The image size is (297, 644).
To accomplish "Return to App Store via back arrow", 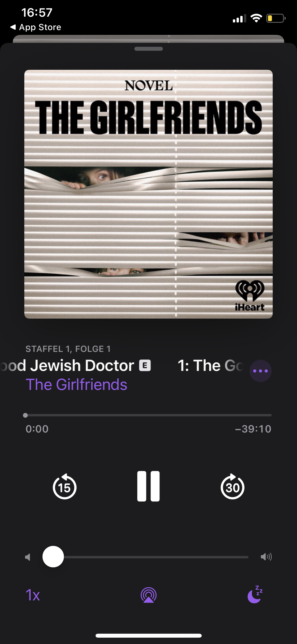I will point(36,27).
